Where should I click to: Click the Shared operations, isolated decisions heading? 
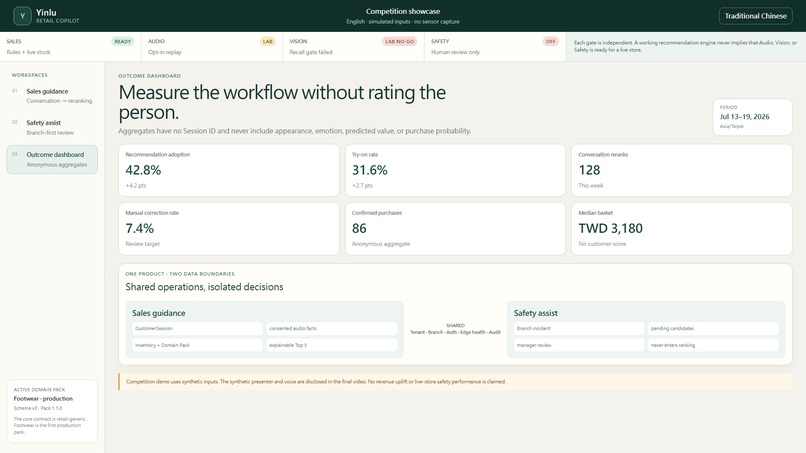point(204,287)
